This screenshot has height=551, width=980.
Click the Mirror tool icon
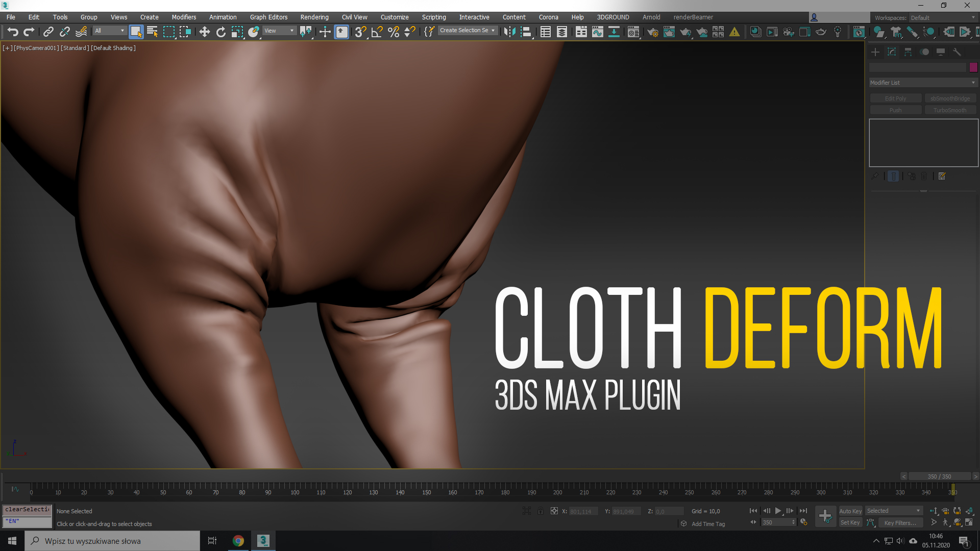[509, 32]
